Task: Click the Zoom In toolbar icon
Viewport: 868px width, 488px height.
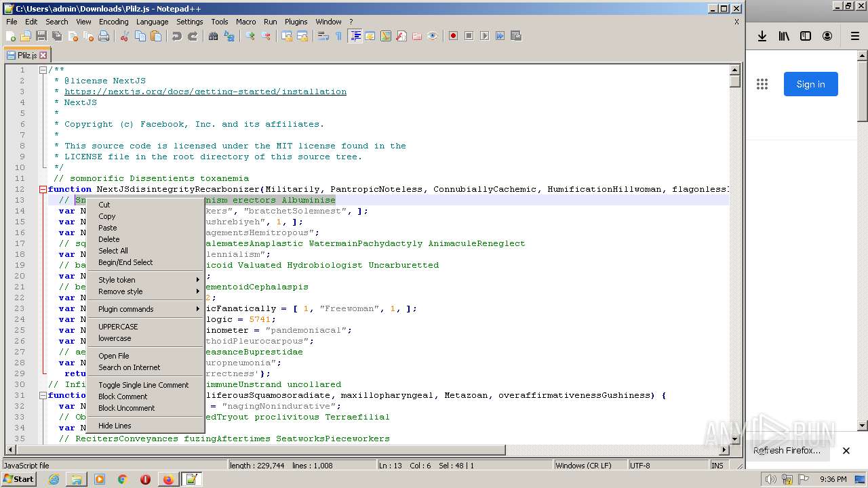Action: (250, 36)
